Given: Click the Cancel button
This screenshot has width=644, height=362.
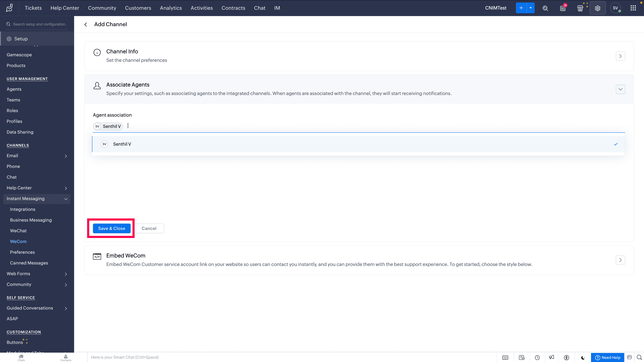Looking at the screenshot, I should click(149, 228).
